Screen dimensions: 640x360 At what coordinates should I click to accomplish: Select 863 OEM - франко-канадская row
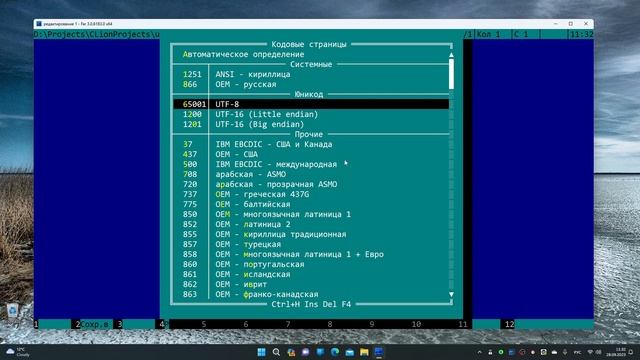click(311, 294)
